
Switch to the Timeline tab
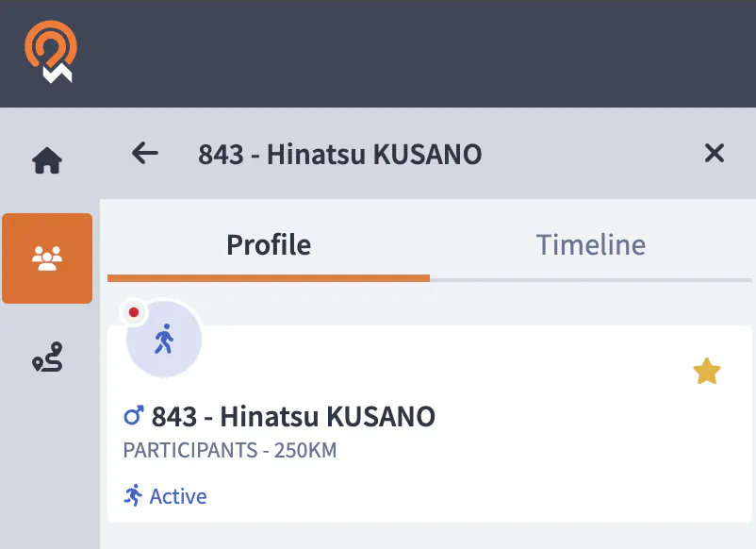(x=591, y=245)
